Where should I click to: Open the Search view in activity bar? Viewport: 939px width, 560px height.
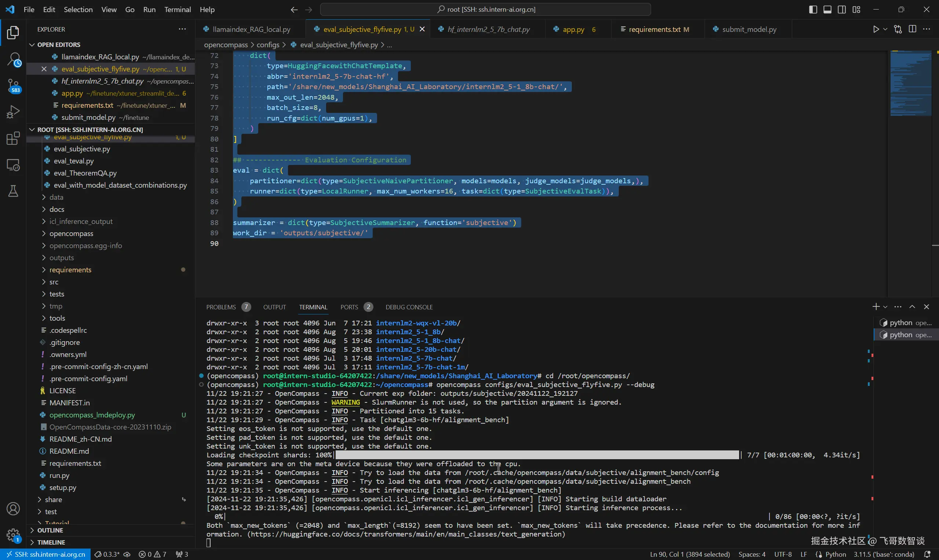tap(13, 60)
